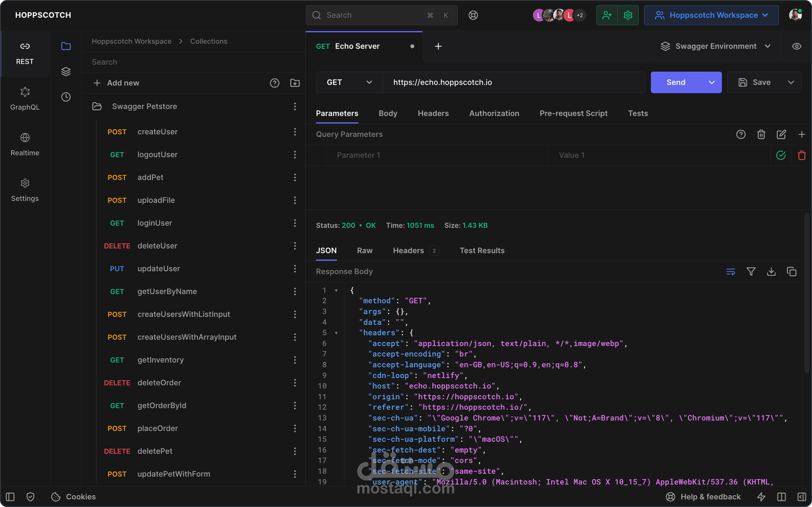Send the Echo Server request
Screen dimensions: 812x507
pyautogui.click(x=675, y=82)
